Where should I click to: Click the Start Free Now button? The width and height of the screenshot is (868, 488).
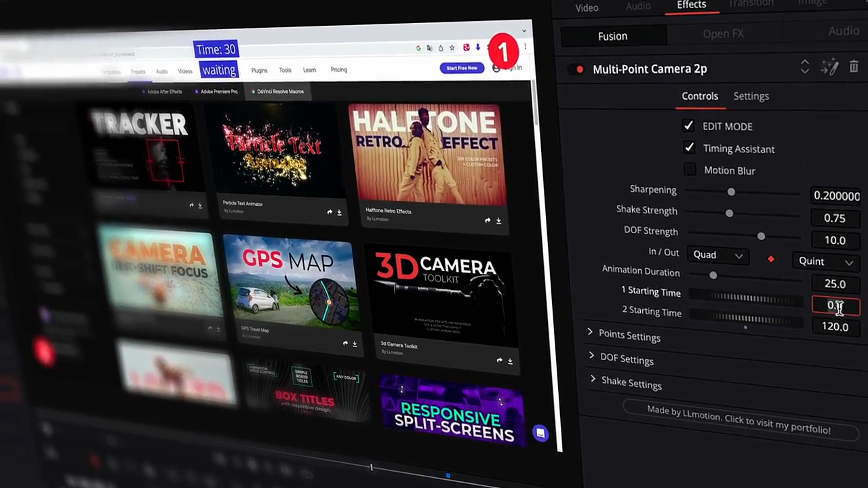(462, 68)
